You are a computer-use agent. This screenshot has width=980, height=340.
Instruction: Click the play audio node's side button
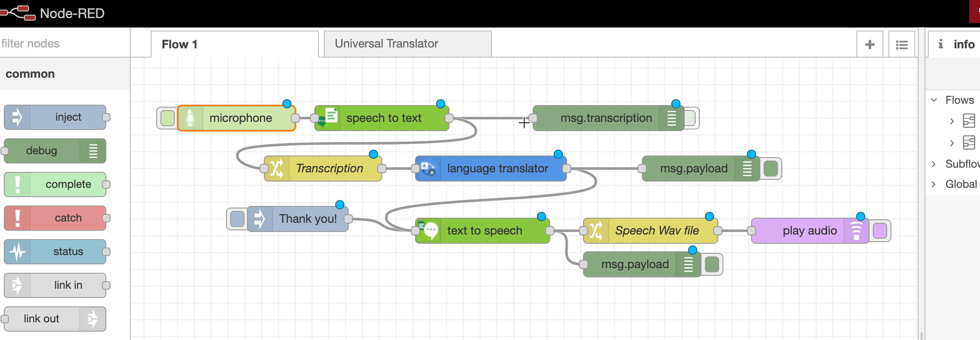click(x=880, y=231)
